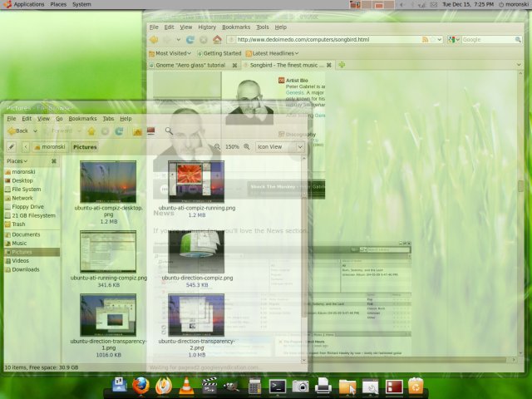Open the Icon View dropdown
Screen dimensions: 532x399
pyautogui.click(x=280, y=147)
